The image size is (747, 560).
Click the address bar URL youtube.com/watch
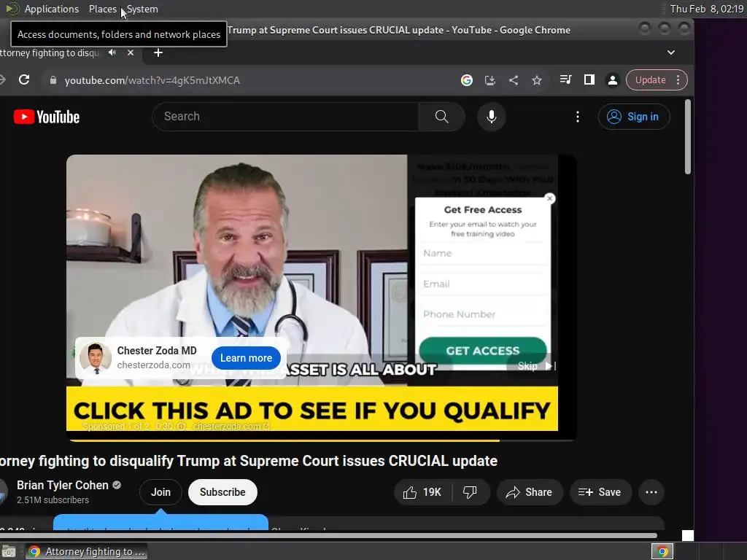pyautogui.click(x=152, y=80)
